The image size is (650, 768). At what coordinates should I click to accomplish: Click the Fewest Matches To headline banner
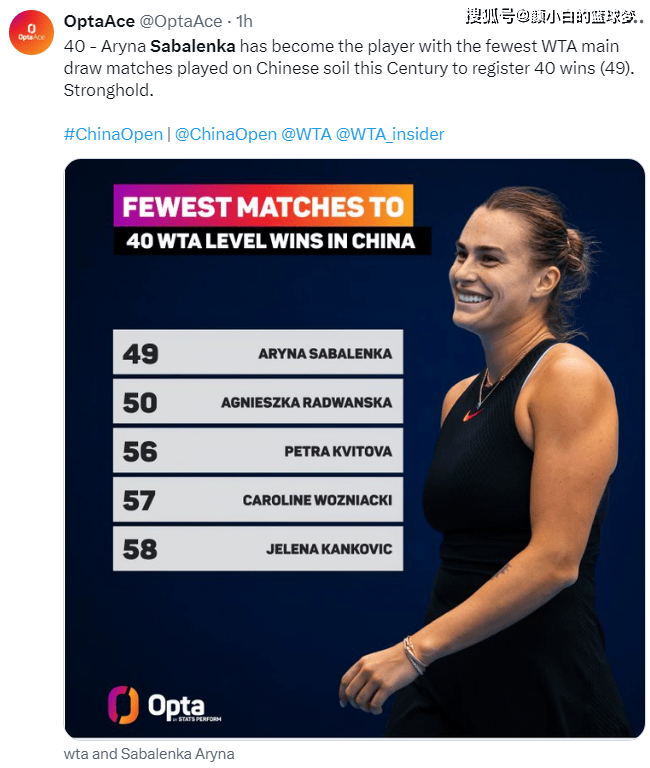[263, 206]
